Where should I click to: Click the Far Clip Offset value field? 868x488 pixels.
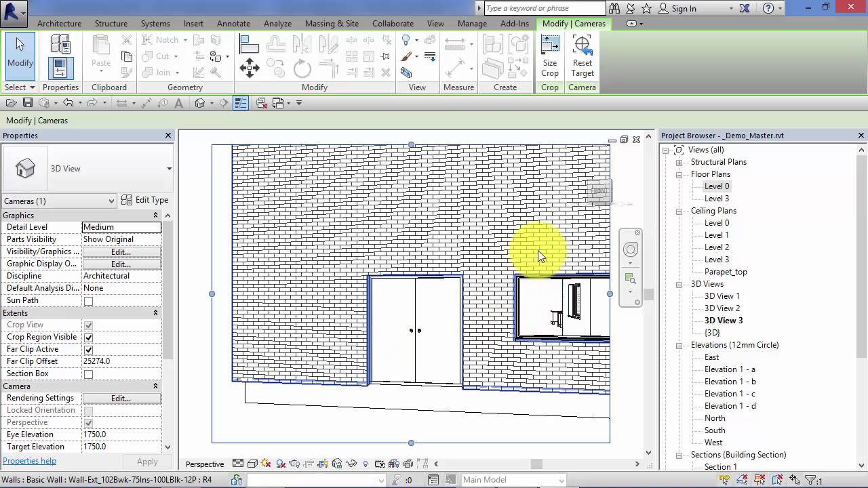pos(121,362)
